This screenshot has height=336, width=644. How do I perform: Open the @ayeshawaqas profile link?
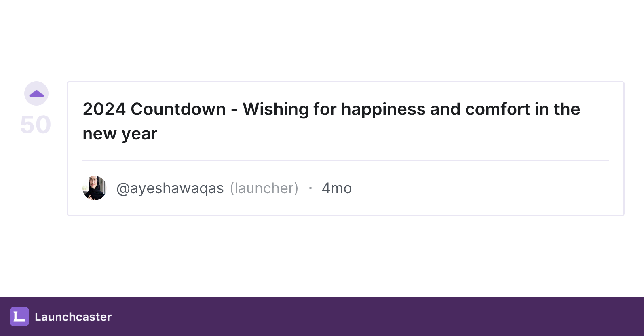[170, 188]
